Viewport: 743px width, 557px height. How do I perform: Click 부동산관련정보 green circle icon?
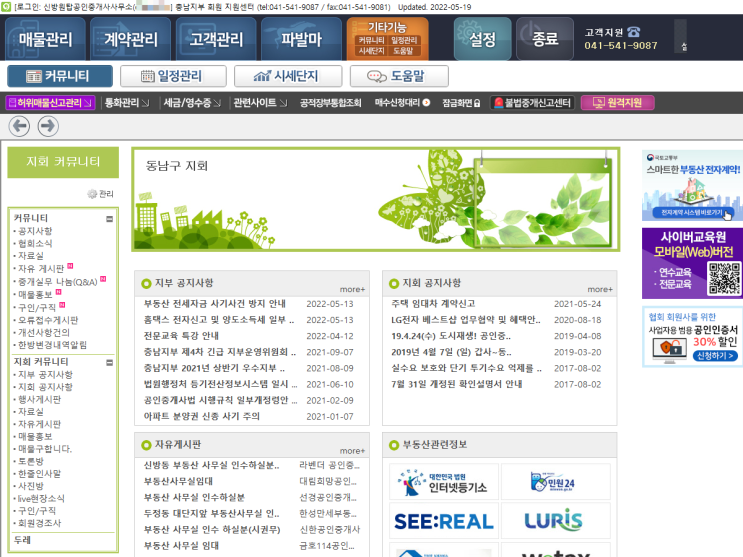[394, 445]
